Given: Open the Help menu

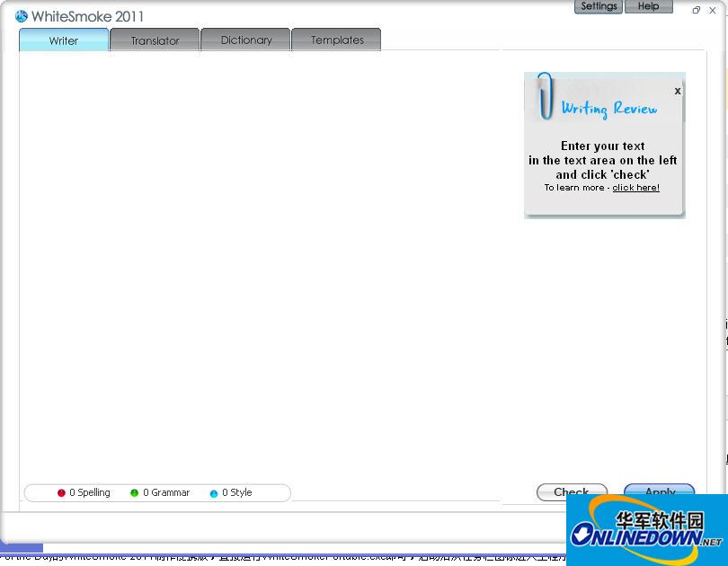Looking at the screenshot, I should pos(649,6).
